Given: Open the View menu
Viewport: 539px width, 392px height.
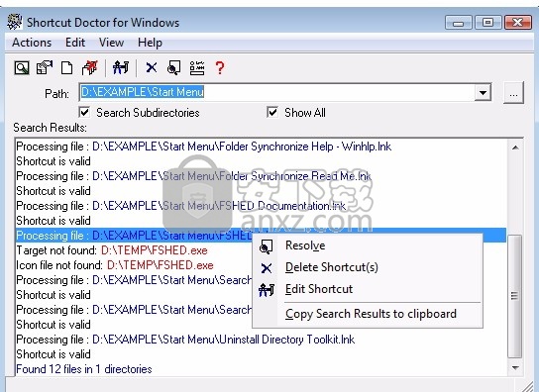Looking at the screenshot, I should [111, 43].
